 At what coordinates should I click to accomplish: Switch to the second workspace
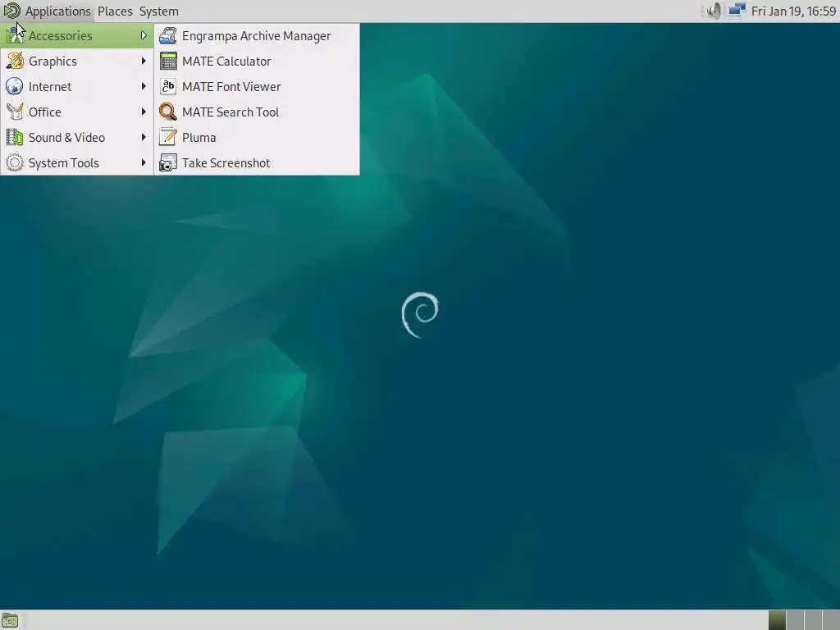795,620
